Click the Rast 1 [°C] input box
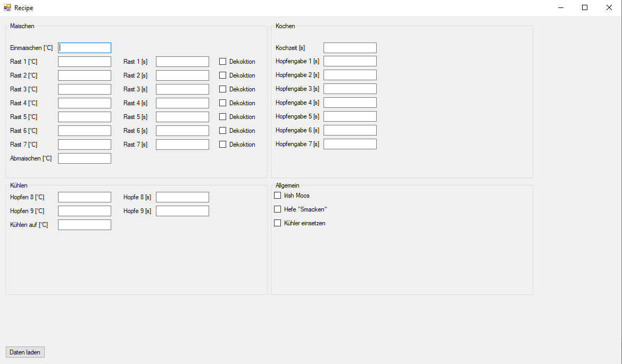The width and height of the screenshot is (622, 364). (85, 62)
